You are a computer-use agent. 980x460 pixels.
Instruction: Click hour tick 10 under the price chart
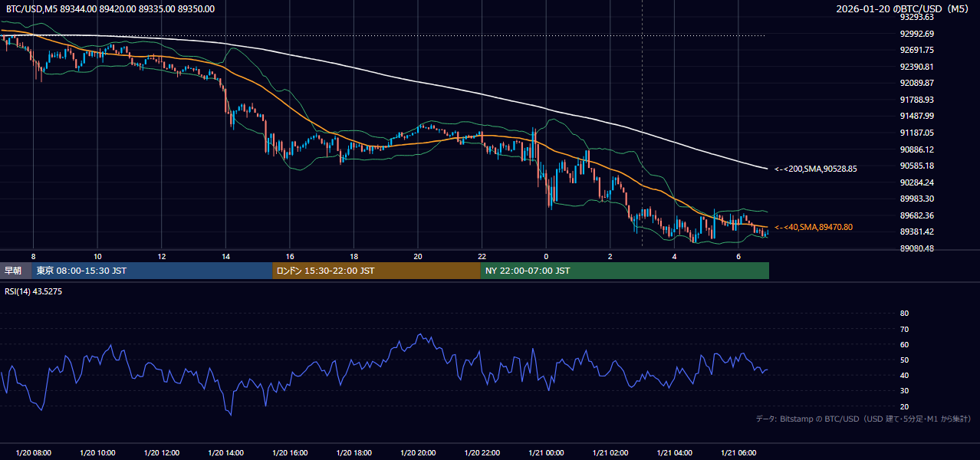pyautogui.click(x=97, y=256)
